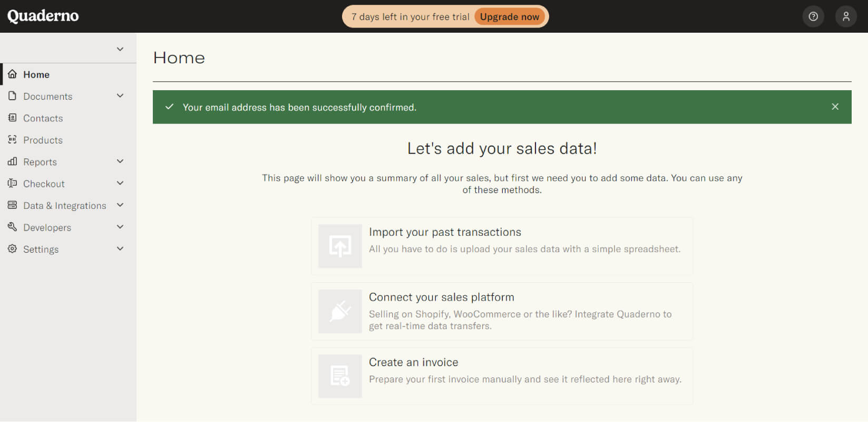Viewport: 868px width, 422px height.
Task: Click the Reports bar chart icon
Action: click(12, 161)
